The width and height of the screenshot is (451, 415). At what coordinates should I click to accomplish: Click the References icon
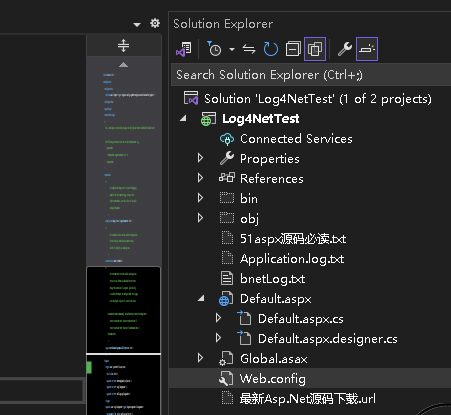227,178
